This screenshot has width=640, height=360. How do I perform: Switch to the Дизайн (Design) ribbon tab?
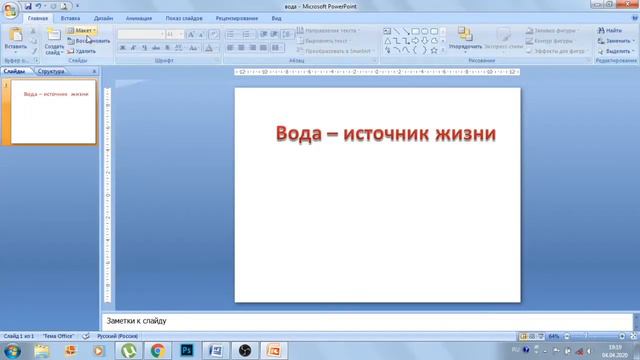(x=103, y=18)
